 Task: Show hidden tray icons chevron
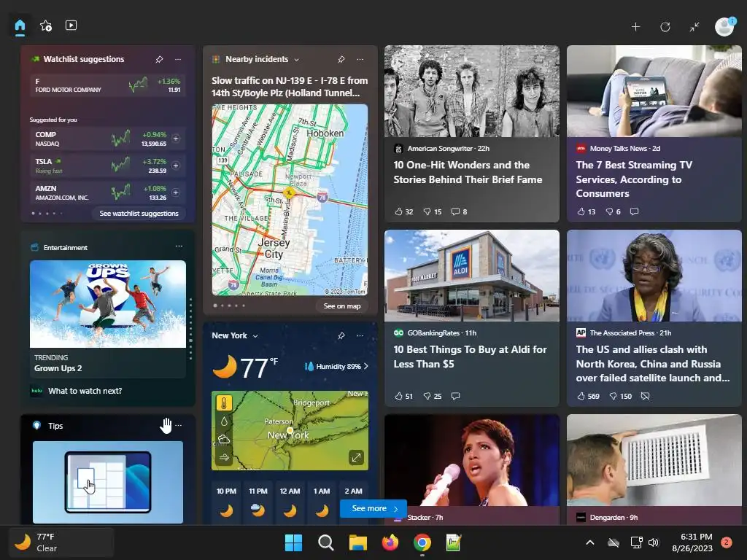tap(589, 542)
